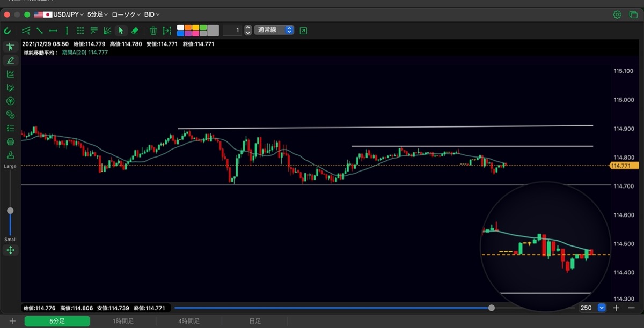The height and width of the screenshot is (328, 644).
Task: Pick the orange color swatch
Action: click(188, 27)
